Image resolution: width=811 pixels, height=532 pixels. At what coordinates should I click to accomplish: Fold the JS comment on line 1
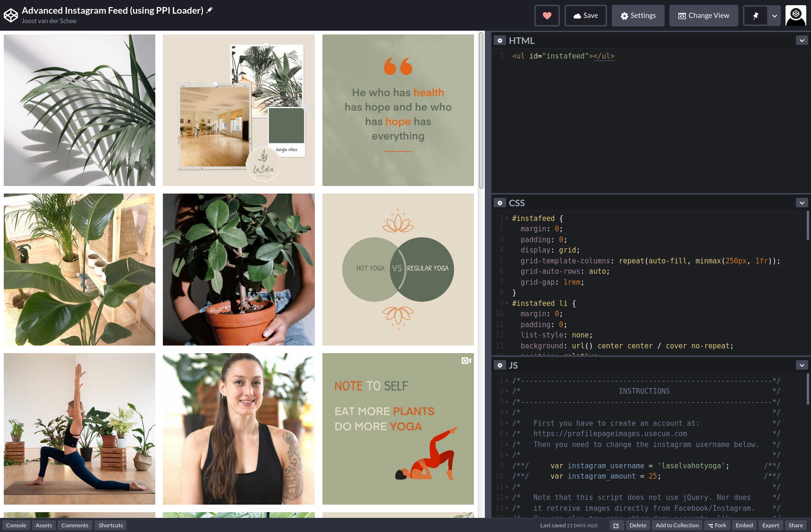click(507, 381)
